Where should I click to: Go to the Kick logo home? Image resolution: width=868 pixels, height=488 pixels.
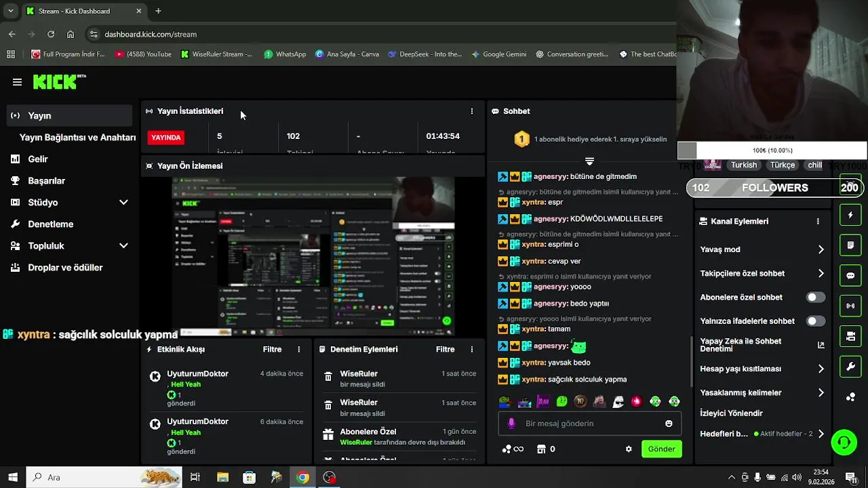59,81
